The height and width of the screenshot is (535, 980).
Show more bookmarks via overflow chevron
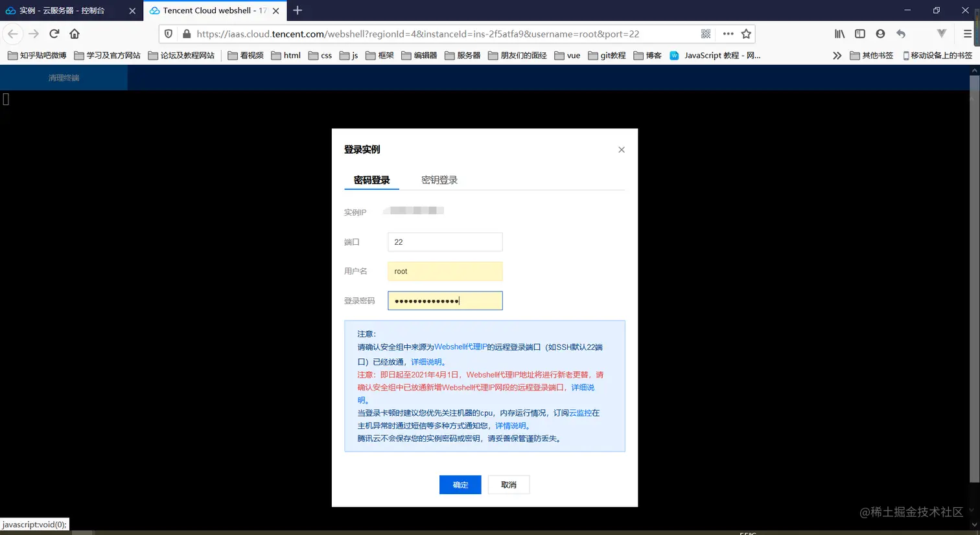coord(837,56)
